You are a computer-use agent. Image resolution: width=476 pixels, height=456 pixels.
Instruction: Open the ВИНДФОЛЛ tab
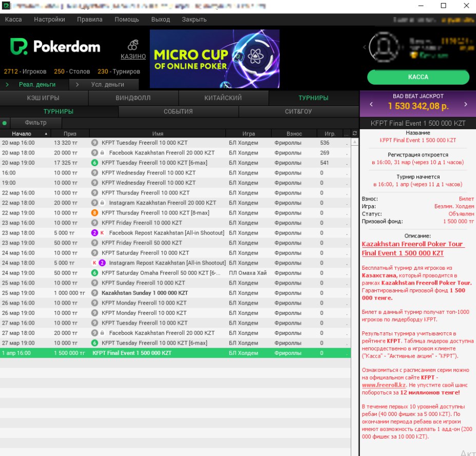click(134, 98)
